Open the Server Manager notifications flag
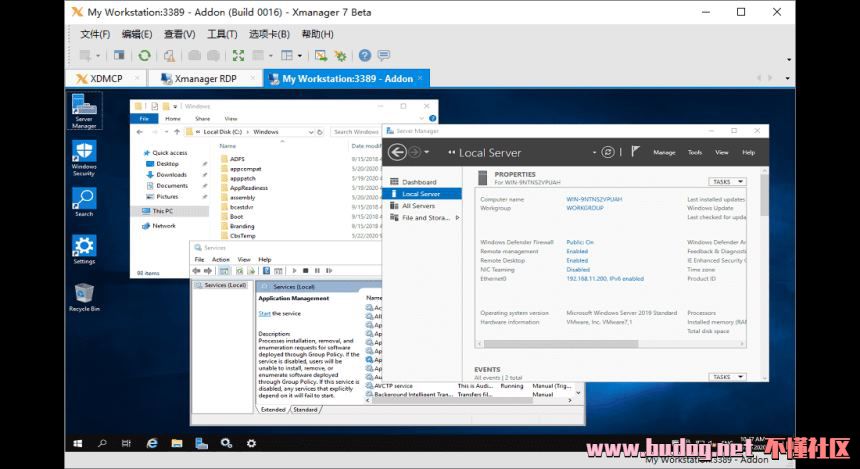The width and height of the screenshot is (860, 469). click(x=635, y=151)
